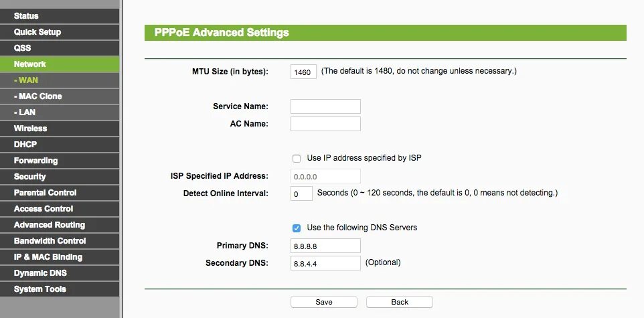Click the Secondary DNS field

pyautogui.click(x=325, y=263)
